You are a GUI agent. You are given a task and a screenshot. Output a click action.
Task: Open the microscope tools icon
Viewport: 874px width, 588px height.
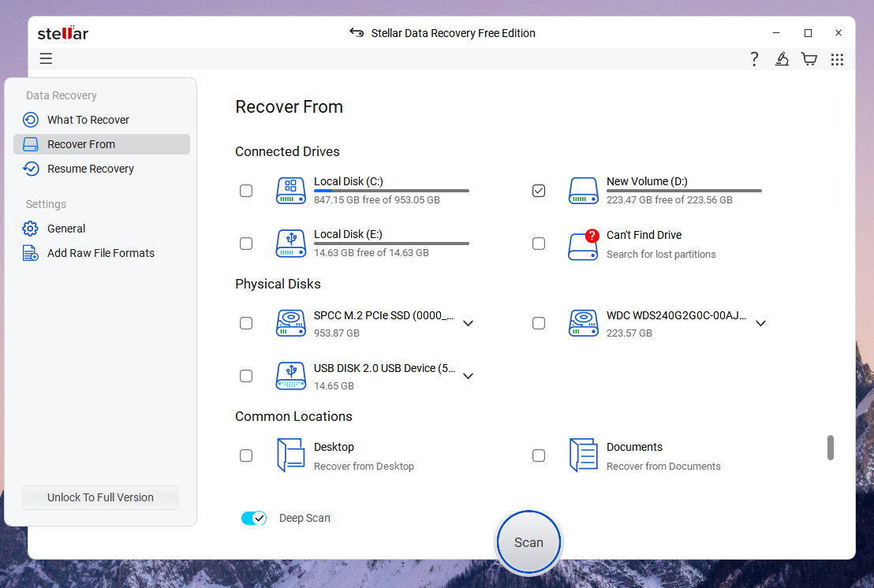(x=782, y=59)
